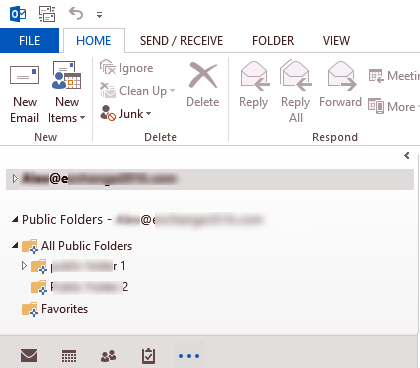
Task: Reply with a Meeting
Action: click(394, 76)
